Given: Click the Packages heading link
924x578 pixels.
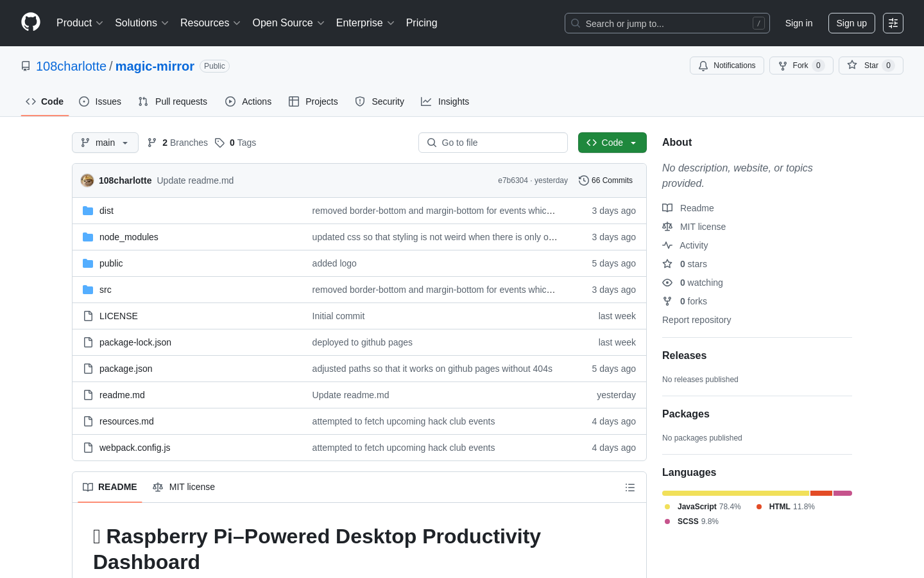Looking at the screenshot, I should [686, 414].
